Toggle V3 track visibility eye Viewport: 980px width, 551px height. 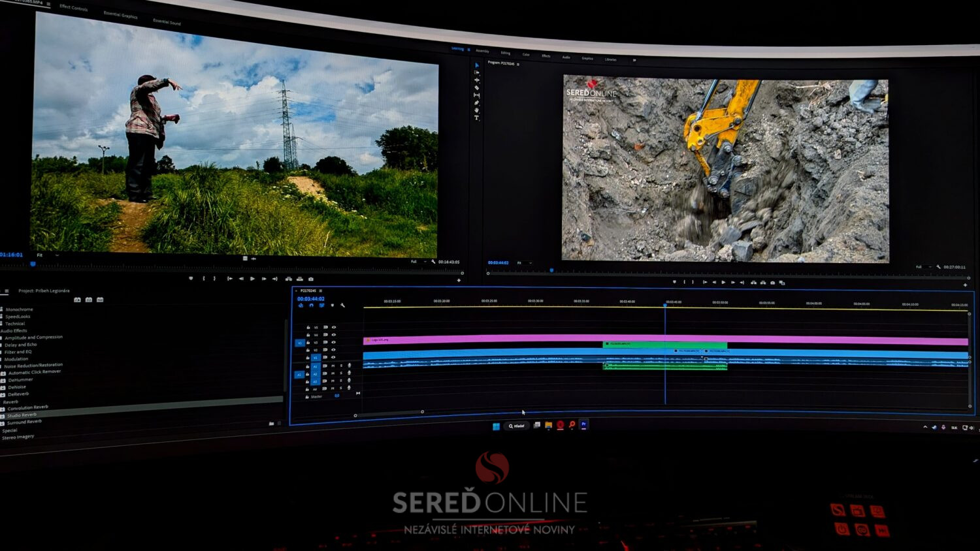point(334,342)
